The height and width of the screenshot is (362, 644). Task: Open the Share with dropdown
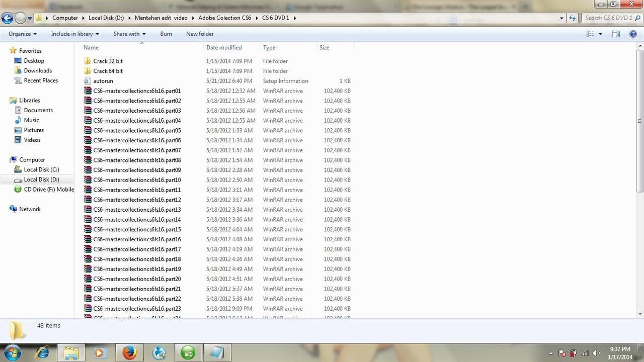pyautogui.click(x=129, y=34)
